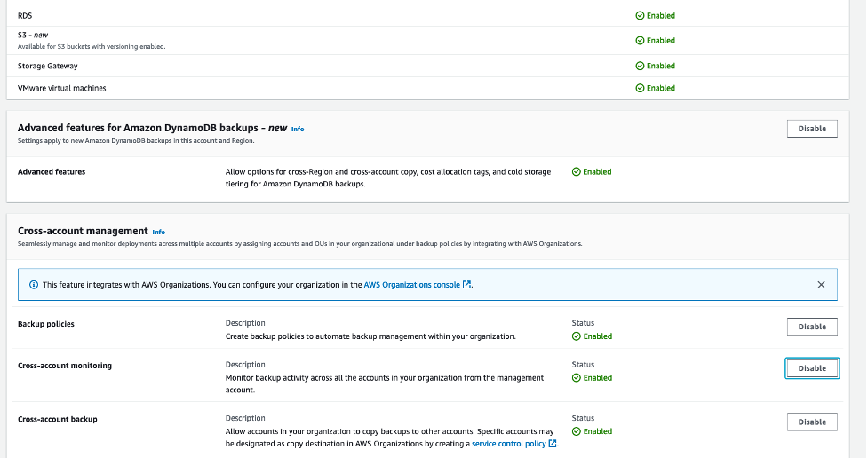868x458 pixels.
Task: Open the service control policy link
Action: (508, 444)
